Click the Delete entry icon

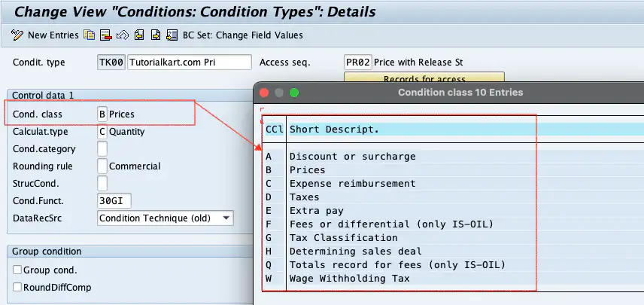[106, 35]
